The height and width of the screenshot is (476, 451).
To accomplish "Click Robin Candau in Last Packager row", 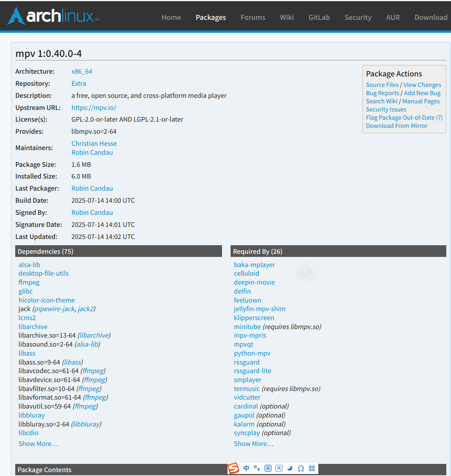I will click(92, 188).
